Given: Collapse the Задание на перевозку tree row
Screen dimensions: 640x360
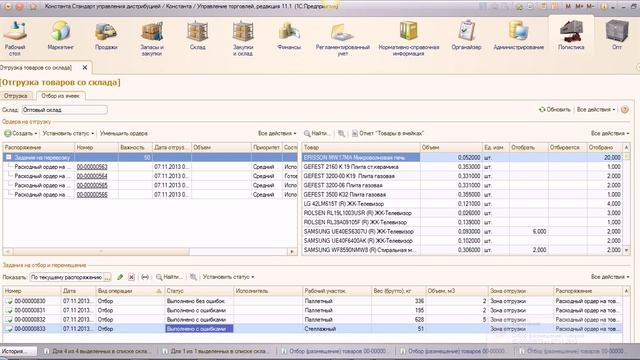Looking at the screenshot, I should 9,157.
